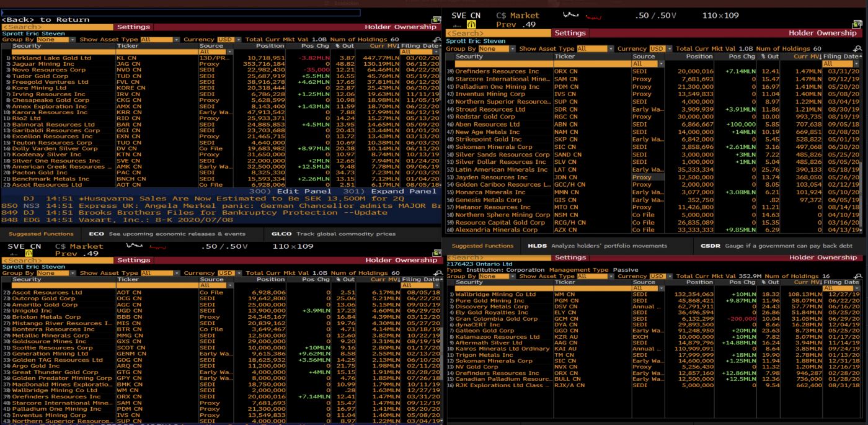Click Security filter field in top-left panel

point(63,52)
